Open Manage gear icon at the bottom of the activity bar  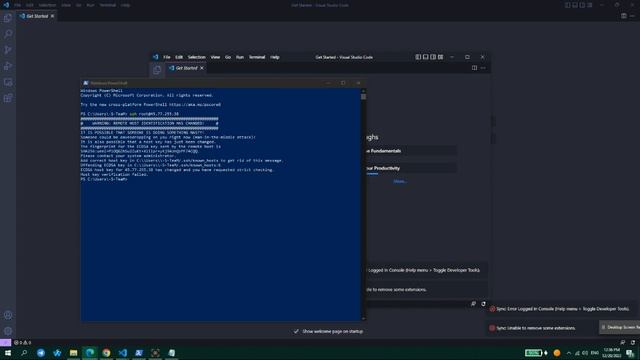tap(8, 331)
